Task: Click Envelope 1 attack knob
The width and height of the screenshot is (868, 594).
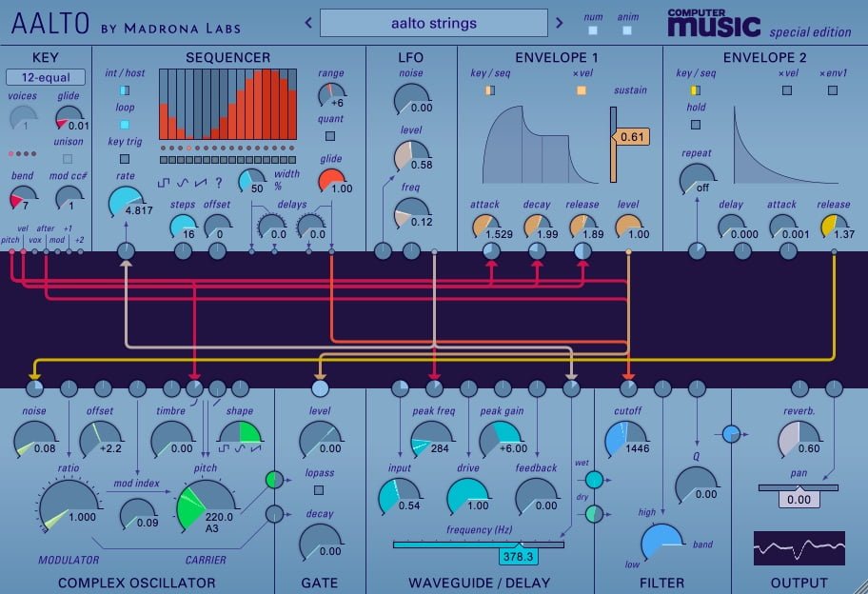Action: (485, 227)
